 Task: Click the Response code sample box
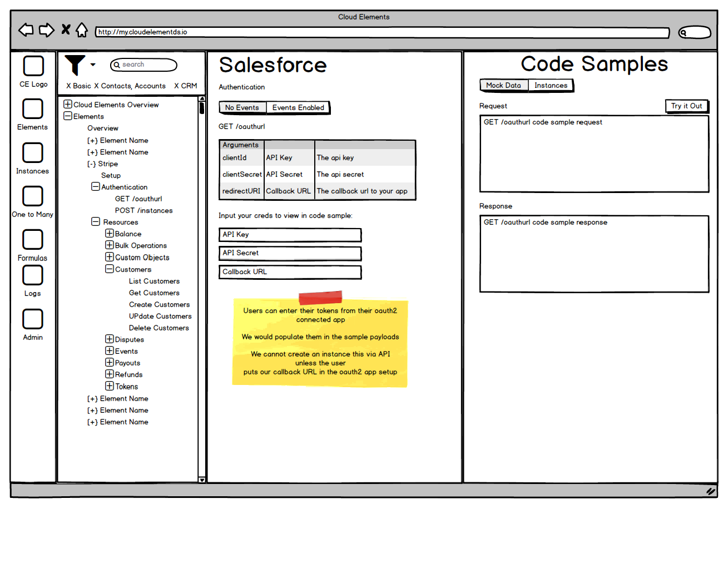coord(595,254)
